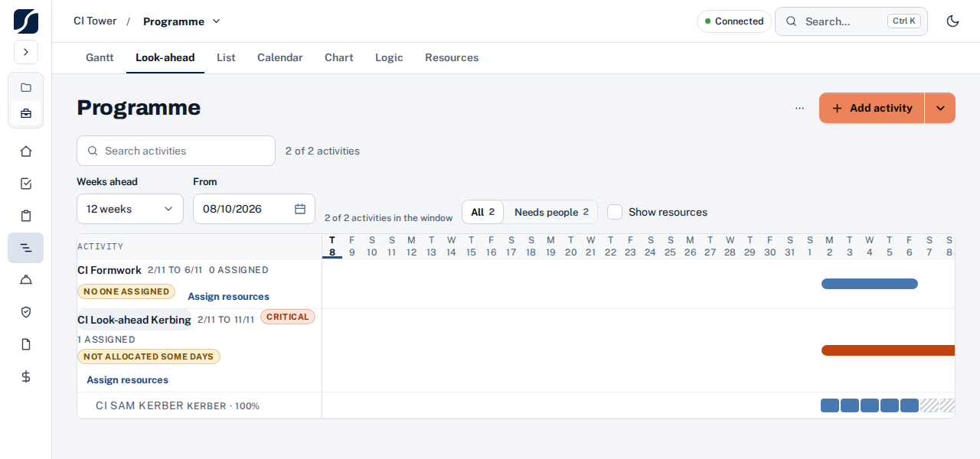
Task: Open the Weeks ahead 12 weeks dropdown
Action: click(130, 209)
